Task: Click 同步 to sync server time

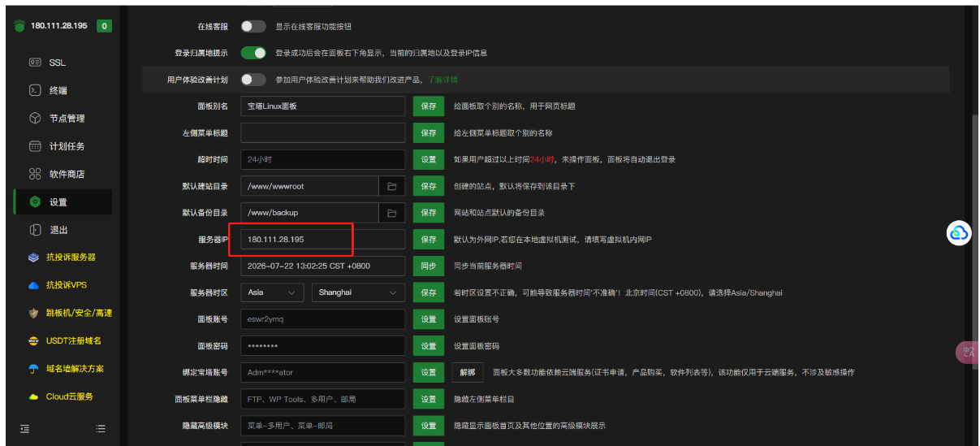Action: (x=429, y=266)
